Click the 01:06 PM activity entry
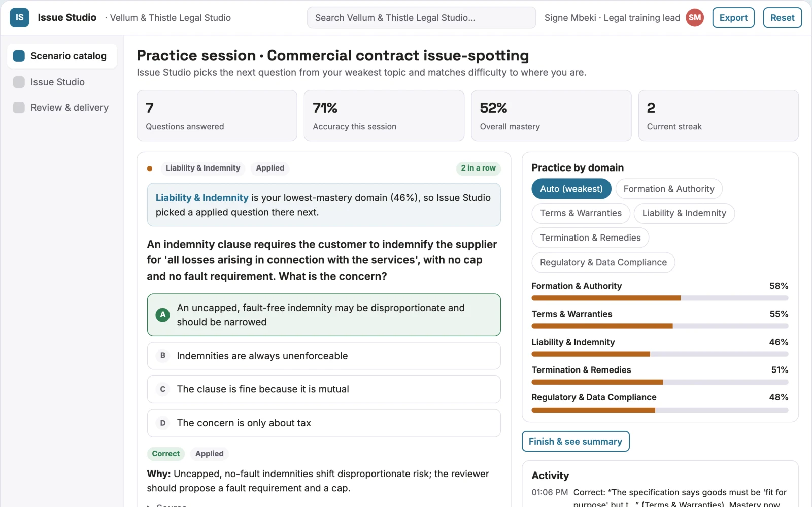 click(660, 498)
